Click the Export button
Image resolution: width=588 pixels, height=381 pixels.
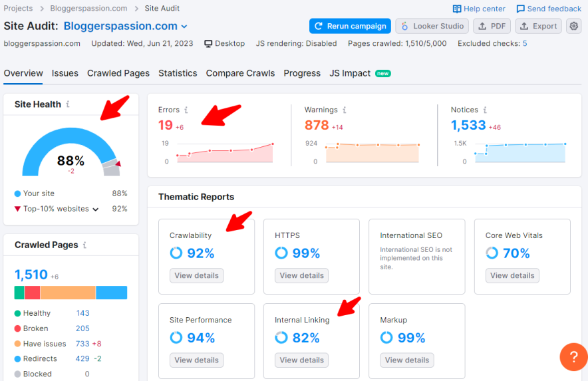tap(539, 26)
